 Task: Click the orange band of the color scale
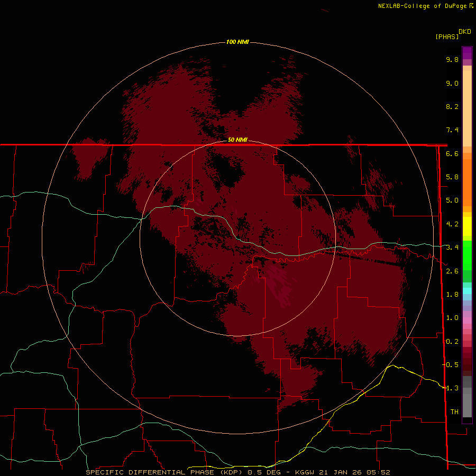tap(467, 182)
